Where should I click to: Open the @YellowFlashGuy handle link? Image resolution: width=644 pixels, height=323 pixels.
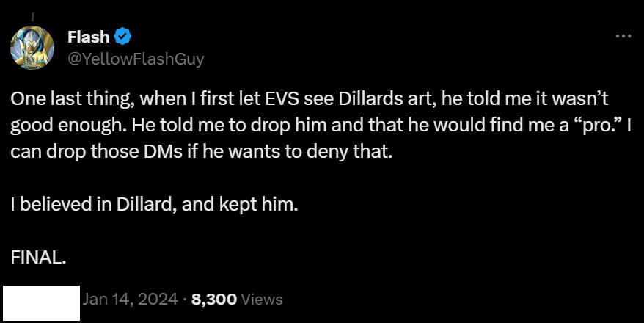[136, 59]
